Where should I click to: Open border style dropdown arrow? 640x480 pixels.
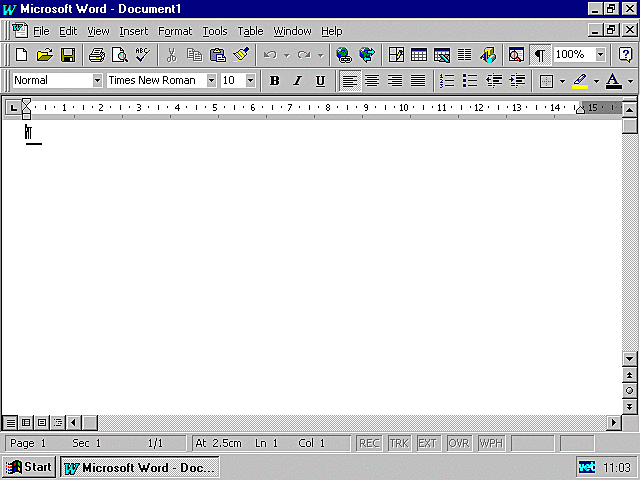(x=562, y=81)
